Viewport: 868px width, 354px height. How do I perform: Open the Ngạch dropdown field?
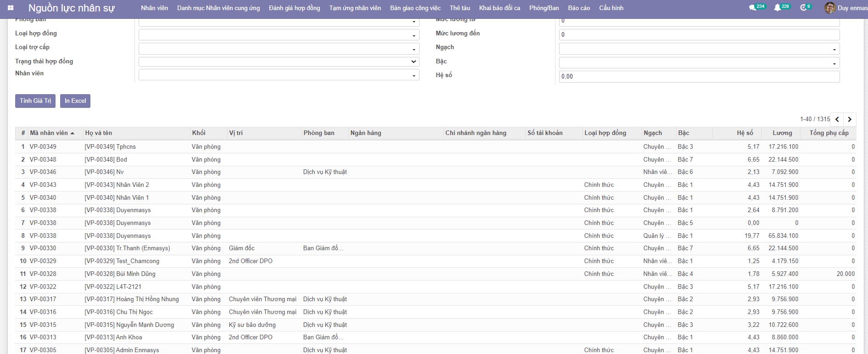click(699, 49)
